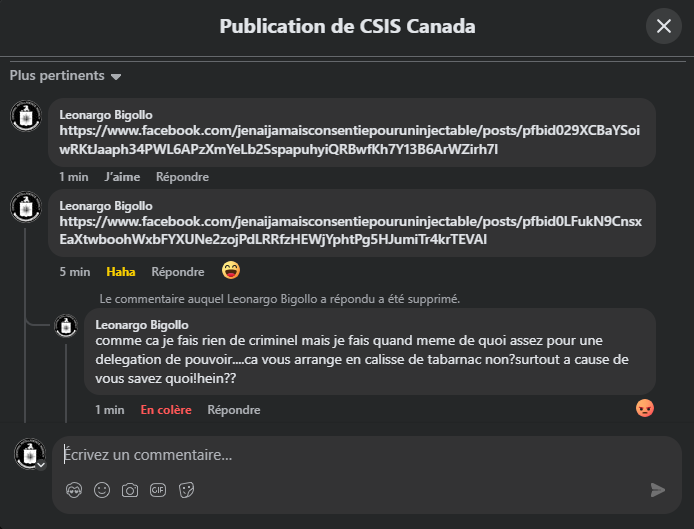Click J'aime on the first comment

(x=122, y=177)
